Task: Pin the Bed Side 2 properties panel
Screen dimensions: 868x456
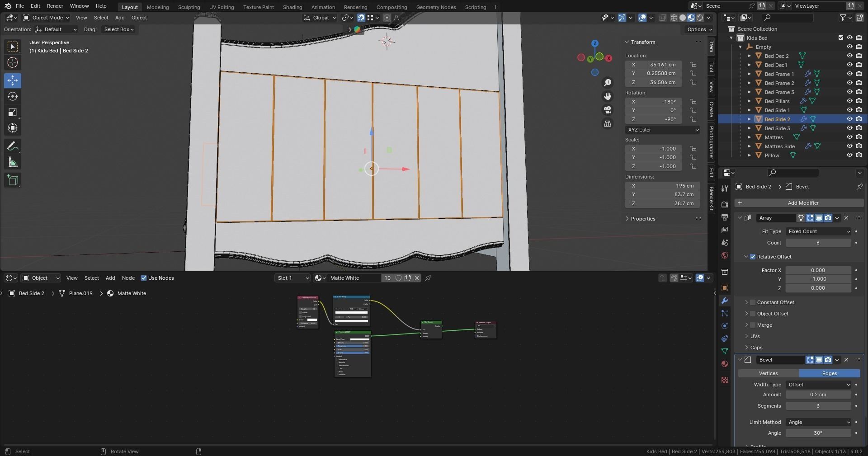Action: pyautogui.click(x=859, y=187)
